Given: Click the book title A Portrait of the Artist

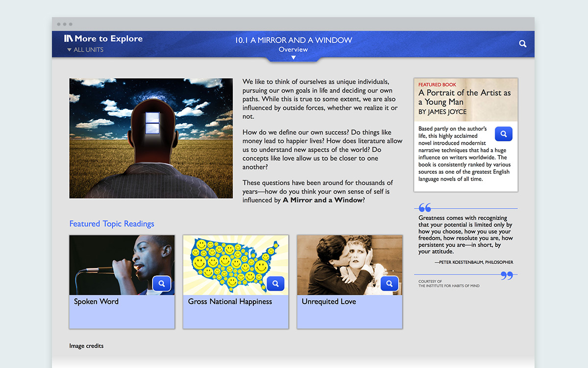Looking at the screenshot, I should tap(465, 97).
